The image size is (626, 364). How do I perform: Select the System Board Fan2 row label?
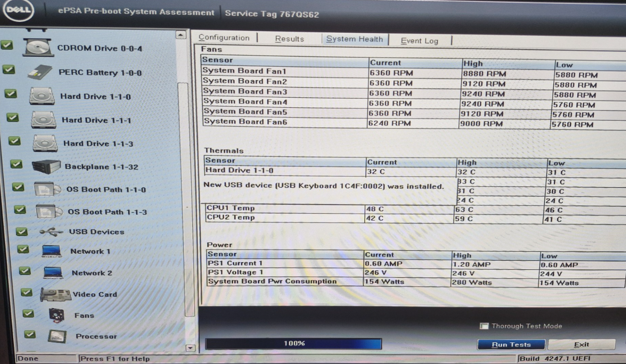coord(245,81)
